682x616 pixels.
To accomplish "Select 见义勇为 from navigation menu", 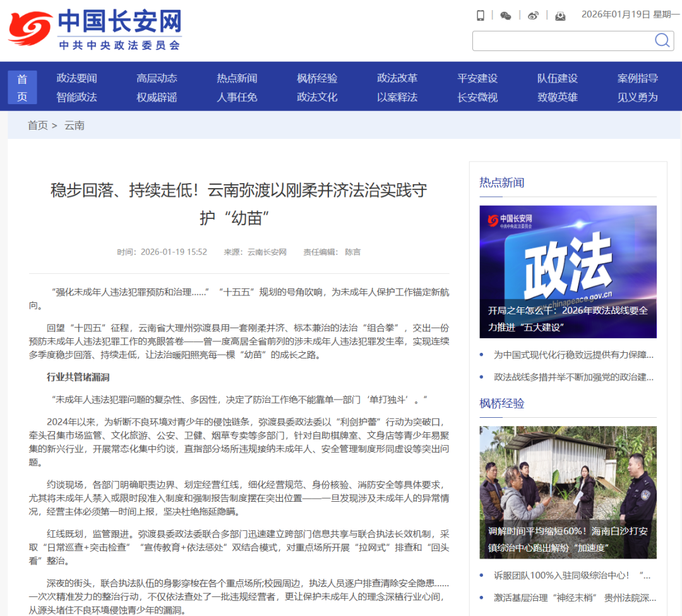I will pyautogui.click(x=637, y=97).
